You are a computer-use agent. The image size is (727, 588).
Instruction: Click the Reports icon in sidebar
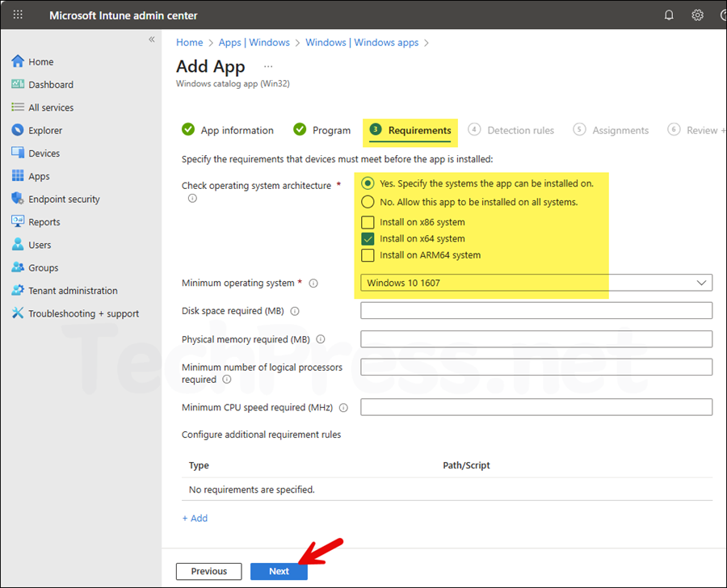click(x=18, y=221)
